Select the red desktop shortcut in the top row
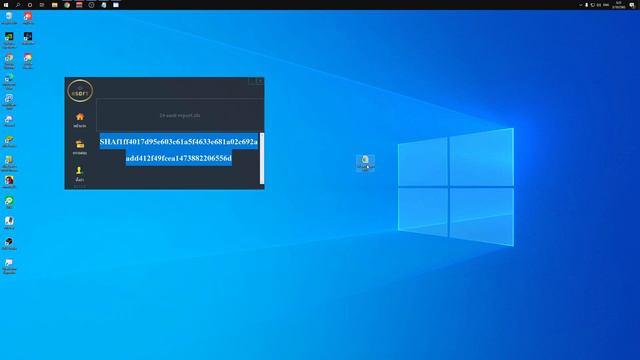Screen dimensions: 640x360 coord(28,18)
